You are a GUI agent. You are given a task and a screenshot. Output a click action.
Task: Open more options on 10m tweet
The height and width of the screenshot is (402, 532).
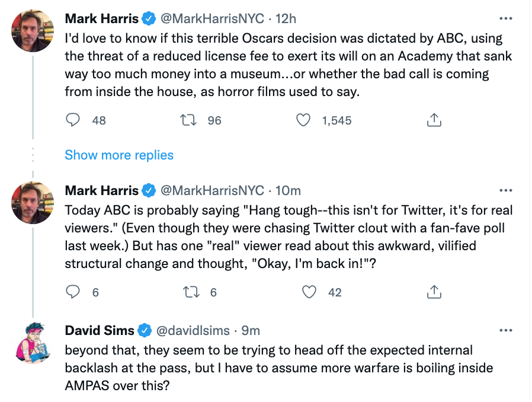[x=505, y=191]
